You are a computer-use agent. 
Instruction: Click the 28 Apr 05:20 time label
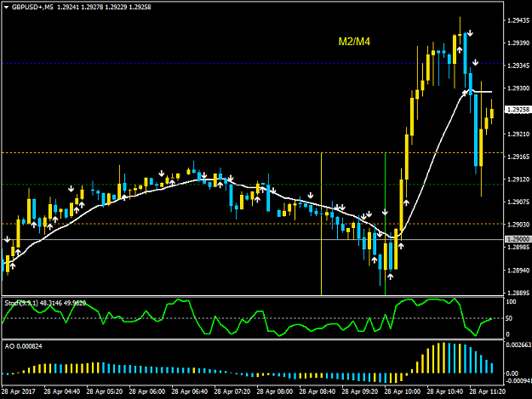[x=104, y=391]
